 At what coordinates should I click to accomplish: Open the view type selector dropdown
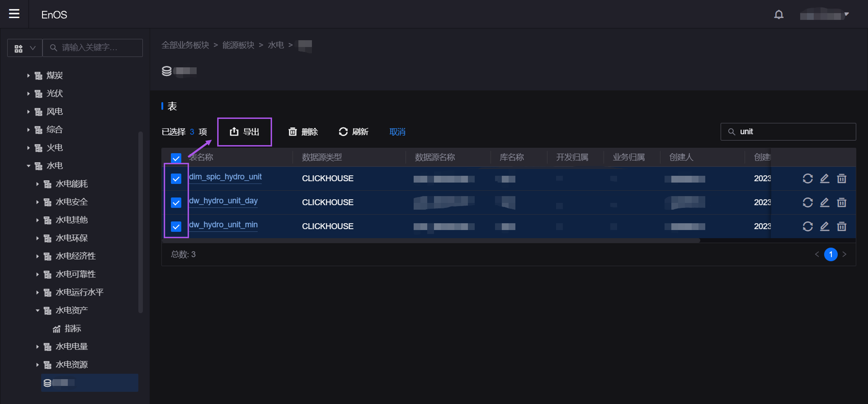click(x=25, y=48)
